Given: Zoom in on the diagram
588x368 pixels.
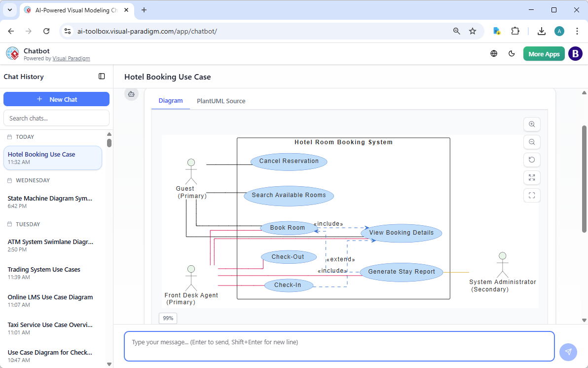Looking at the screenshot, I should 531,124.
